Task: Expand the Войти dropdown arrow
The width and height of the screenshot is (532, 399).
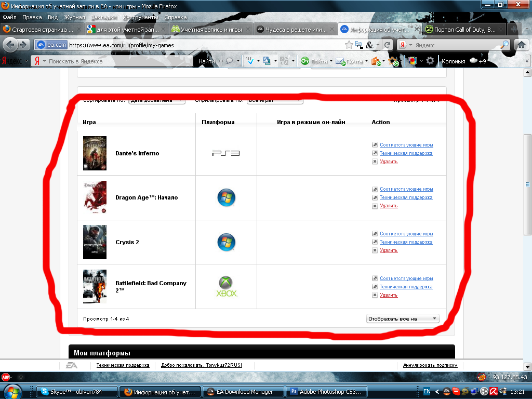Action: tap(331, 61)
